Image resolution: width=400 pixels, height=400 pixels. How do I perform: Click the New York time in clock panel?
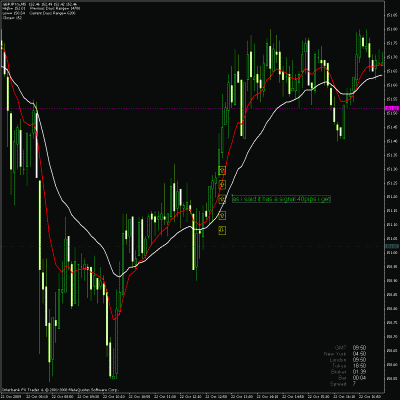[359, 354]
